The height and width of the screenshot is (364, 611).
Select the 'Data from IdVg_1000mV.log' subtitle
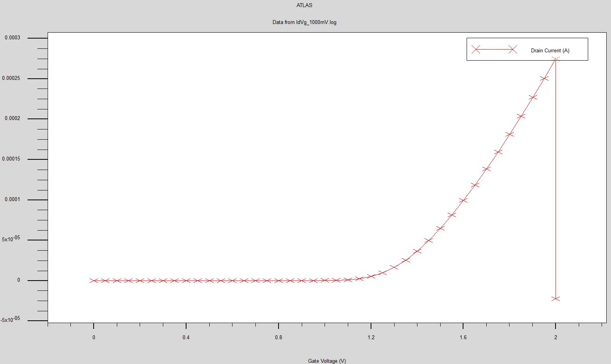(x=304, y=22)
